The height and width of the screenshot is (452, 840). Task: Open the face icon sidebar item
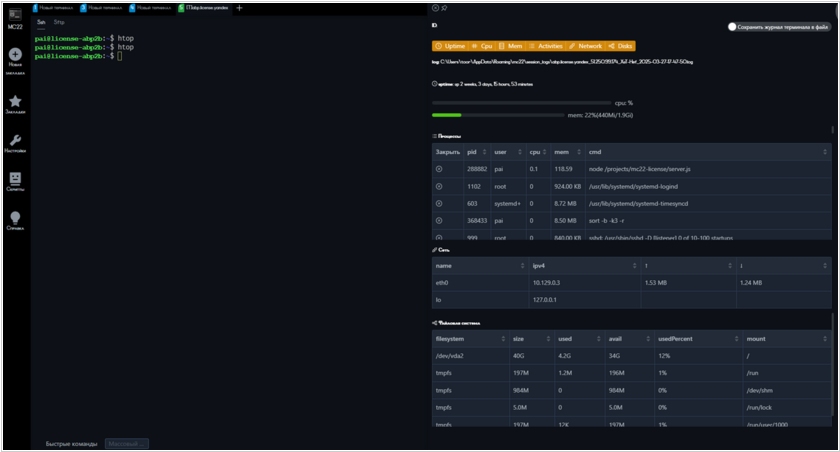coord(15,179)
